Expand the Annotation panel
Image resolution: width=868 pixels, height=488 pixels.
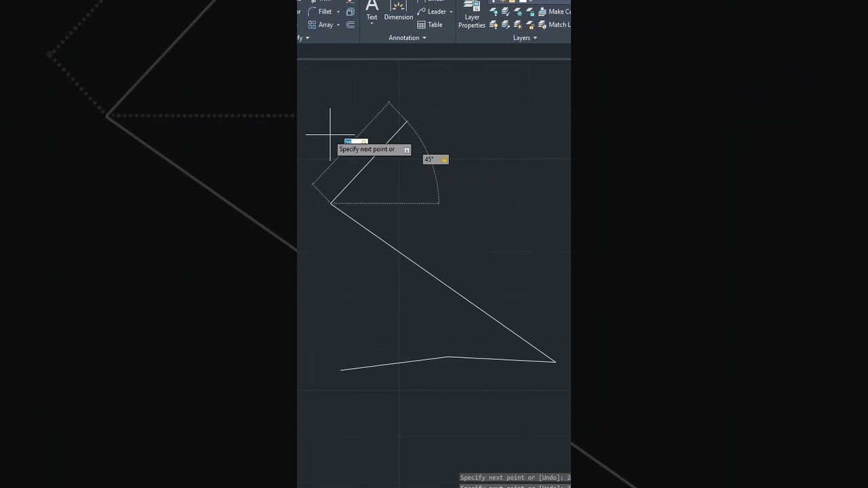pyautogui.click(x=408, y=38)
